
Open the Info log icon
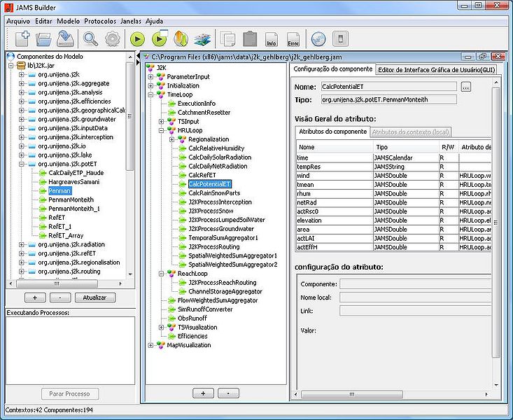point(272,39)
